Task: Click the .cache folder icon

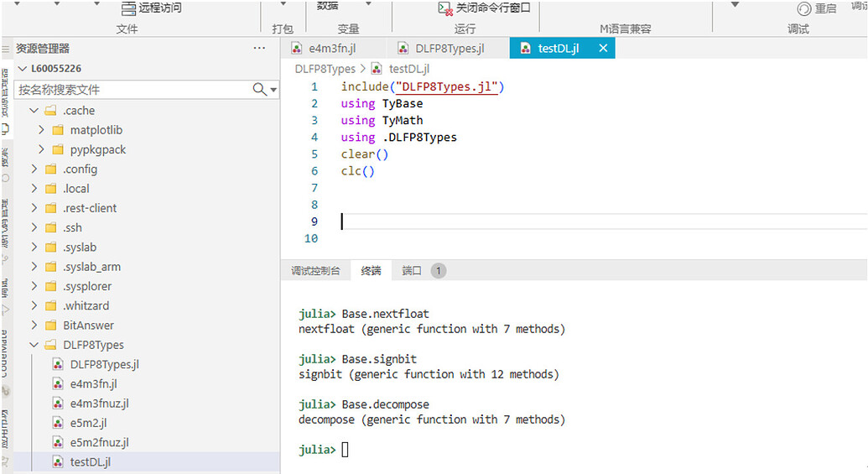Action: (50, 110)
